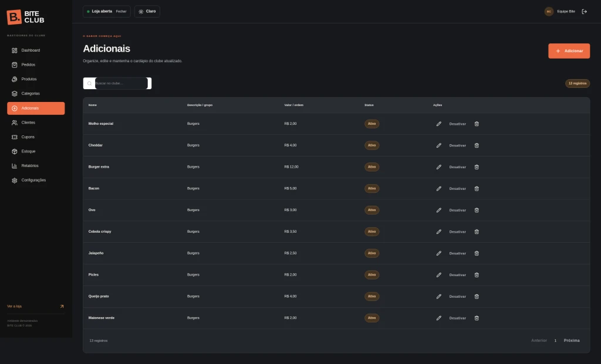Click the Bite Club logo
The width and height of the screenshot is (601, 364).
[25, 17]
